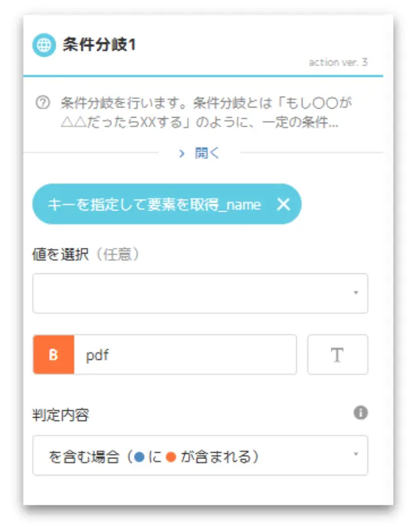Click the question mark help icon
This screenshot has height=527, width=420.
(43, 102)
